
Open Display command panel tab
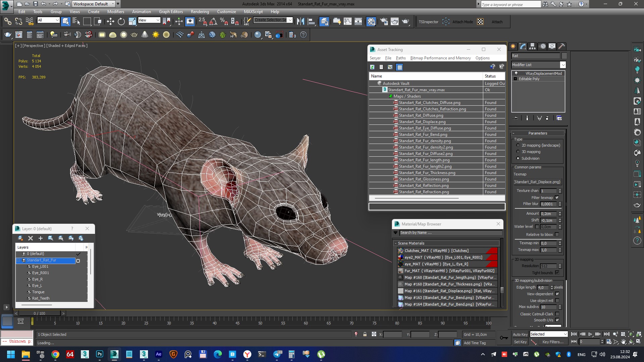[552, 46]
